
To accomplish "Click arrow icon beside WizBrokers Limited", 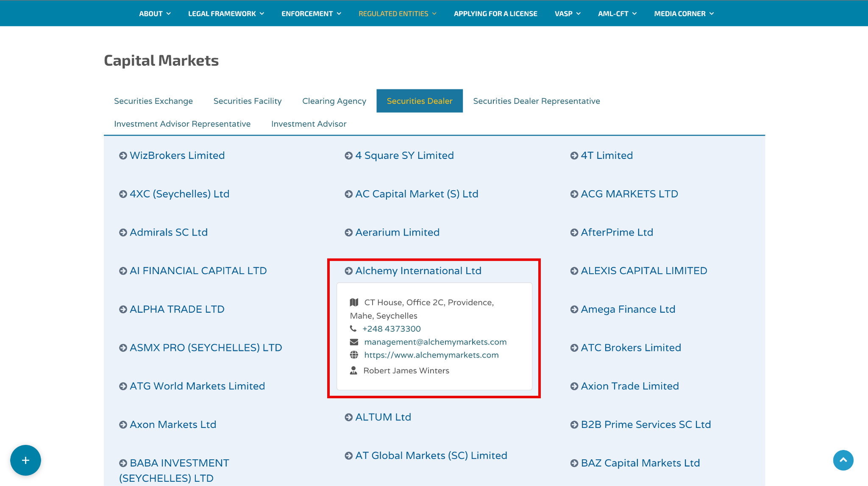I will point(123,156).
